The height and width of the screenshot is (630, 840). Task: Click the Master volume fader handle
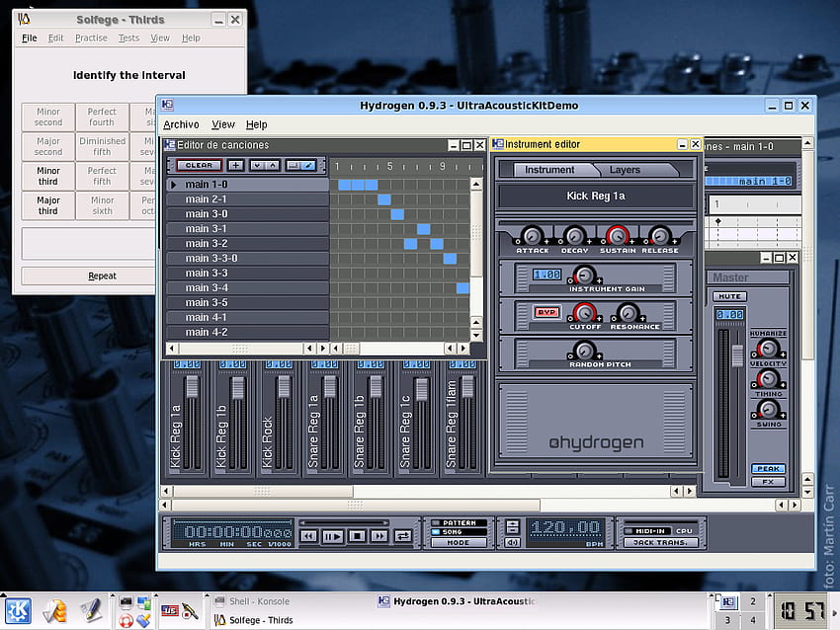737,355
